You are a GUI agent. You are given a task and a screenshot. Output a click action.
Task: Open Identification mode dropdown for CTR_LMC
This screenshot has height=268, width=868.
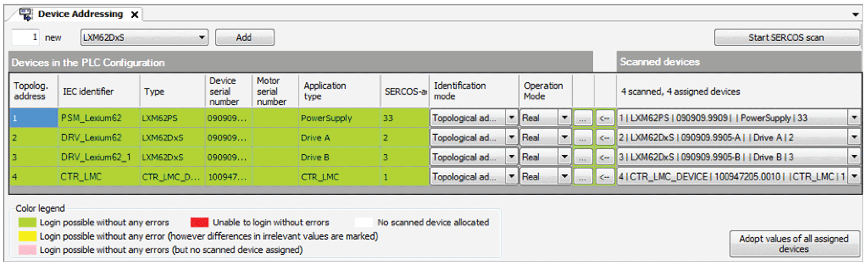point(511,176)
